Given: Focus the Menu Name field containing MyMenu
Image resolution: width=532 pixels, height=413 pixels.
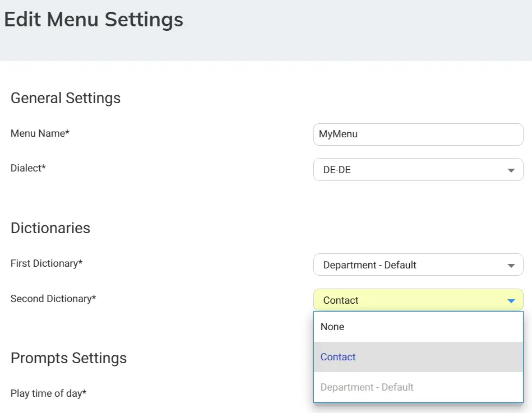Looking at the screenshot, I should [418, 134].
